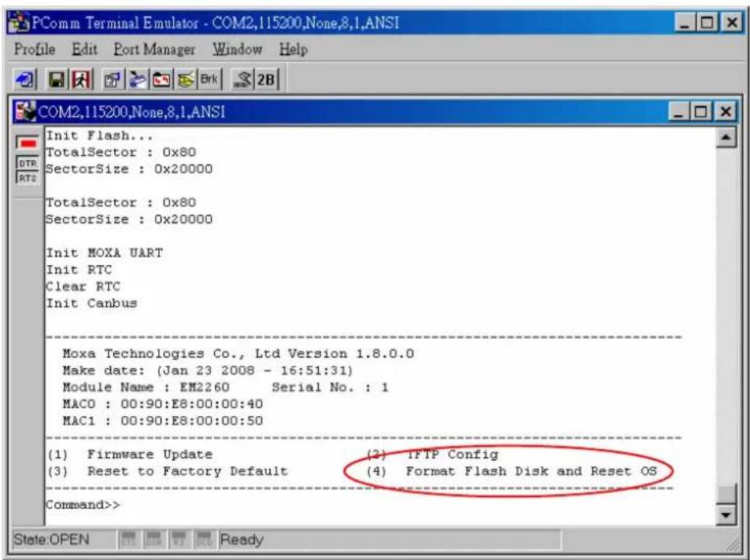Minimize the COM2 child window
This screenshot has height=560, width=750.
pos(679,112)
